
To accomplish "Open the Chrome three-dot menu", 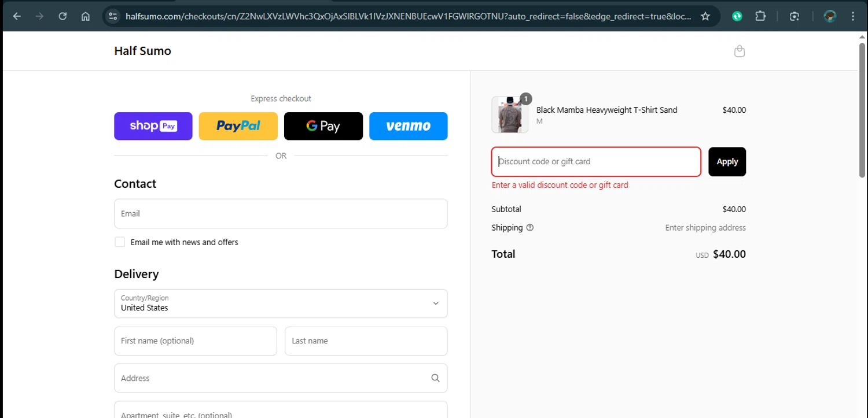I will [x=853, y=16].
